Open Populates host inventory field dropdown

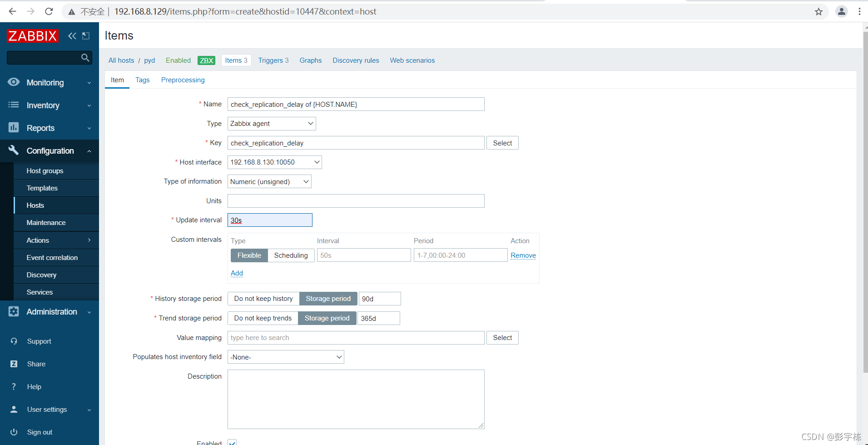click(x=286, y=357)
